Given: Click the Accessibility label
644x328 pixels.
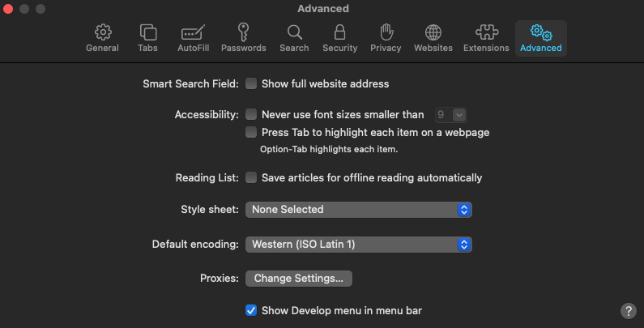Looking at the screenshot, I should click(207, 114).
